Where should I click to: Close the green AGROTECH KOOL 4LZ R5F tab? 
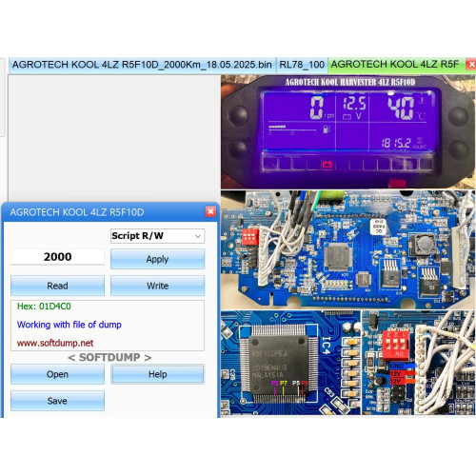[x=471, y=65]
